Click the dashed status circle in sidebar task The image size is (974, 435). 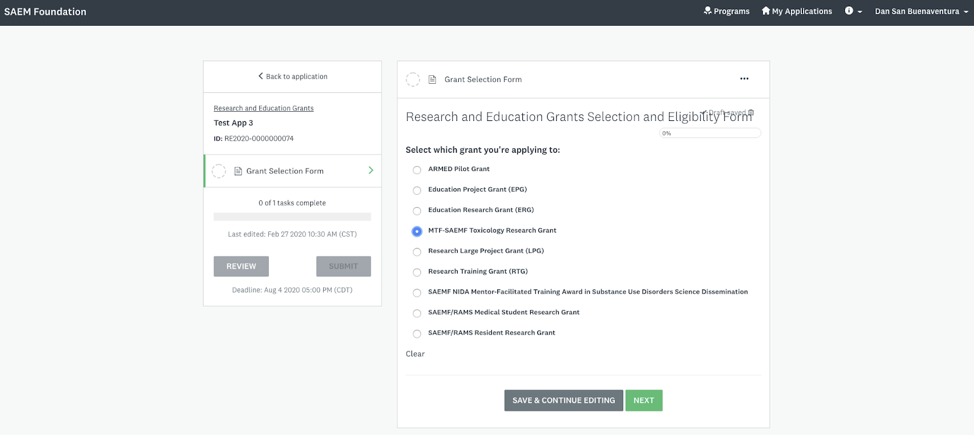coord(219,171)
